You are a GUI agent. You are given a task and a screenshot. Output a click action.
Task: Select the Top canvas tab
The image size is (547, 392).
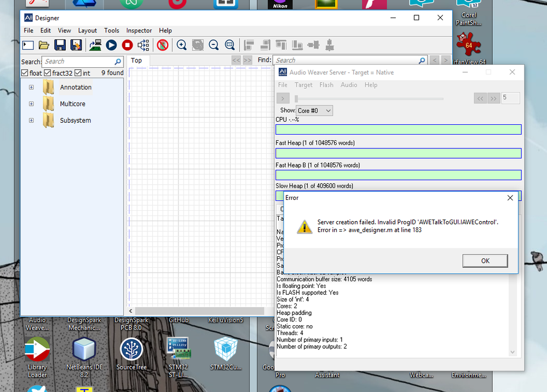pyautogui.click(x=136, y=60)
